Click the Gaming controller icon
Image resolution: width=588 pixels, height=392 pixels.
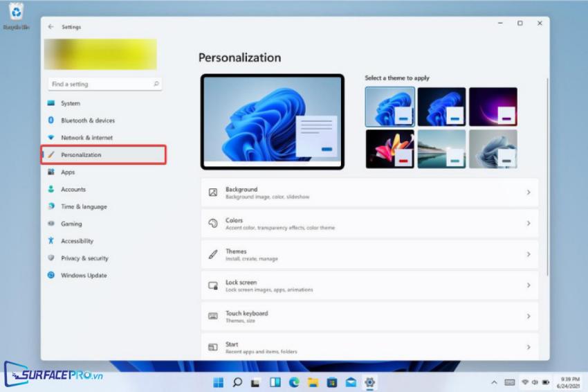click(51, 224)
